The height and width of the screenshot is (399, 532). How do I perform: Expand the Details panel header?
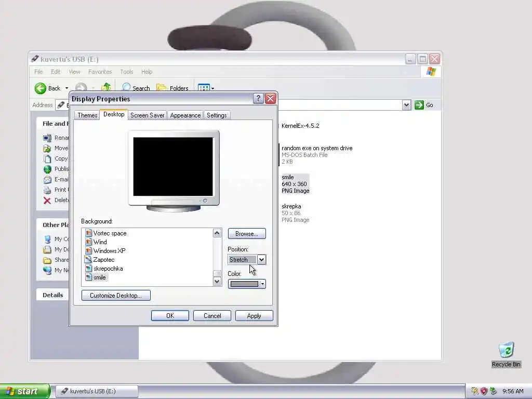(53, 295)
